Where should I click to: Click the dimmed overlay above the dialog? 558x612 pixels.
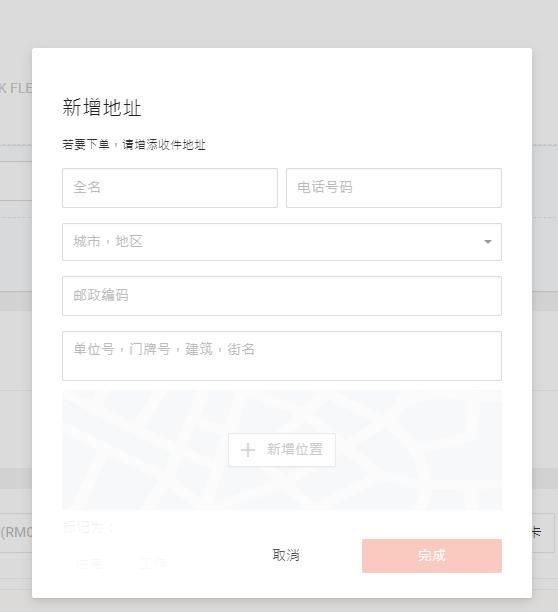pos(279,23)
